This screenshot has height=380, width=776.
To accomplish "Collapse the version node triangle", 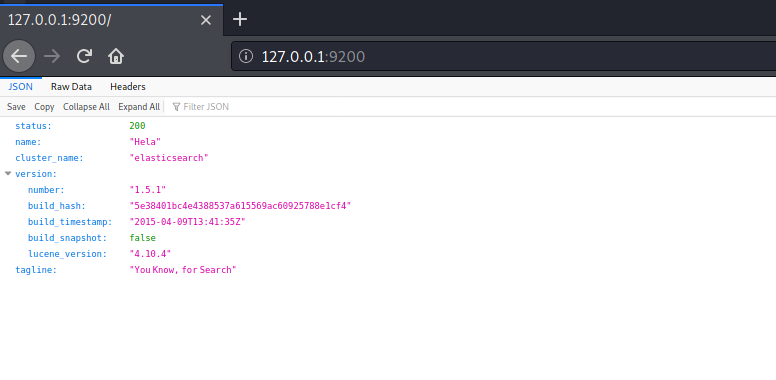I will point(8,174).
